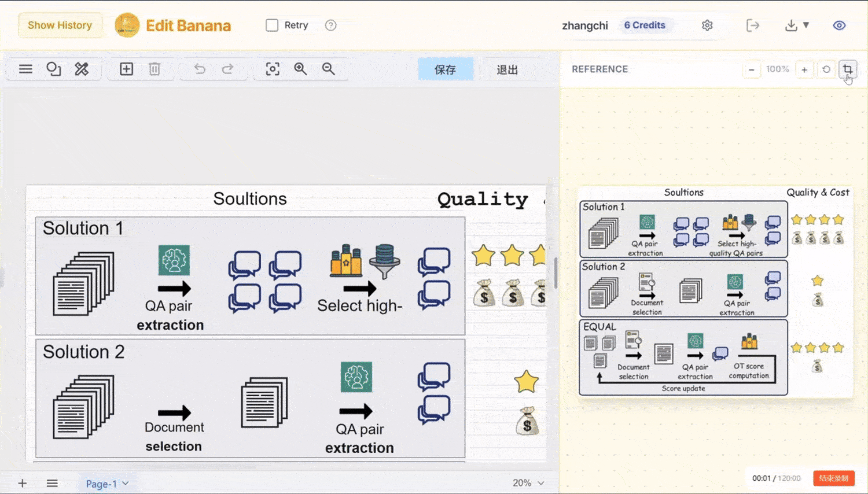
Task: Open the settings gear at top right
Action: (707, 25)
